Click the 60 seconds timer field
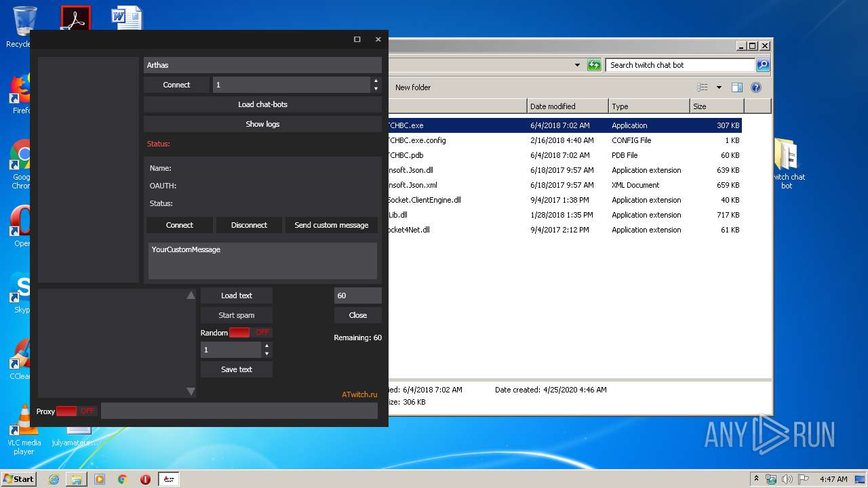Image resolution: width=868 pixels, height=488 pixels. (x=358, y=296)
